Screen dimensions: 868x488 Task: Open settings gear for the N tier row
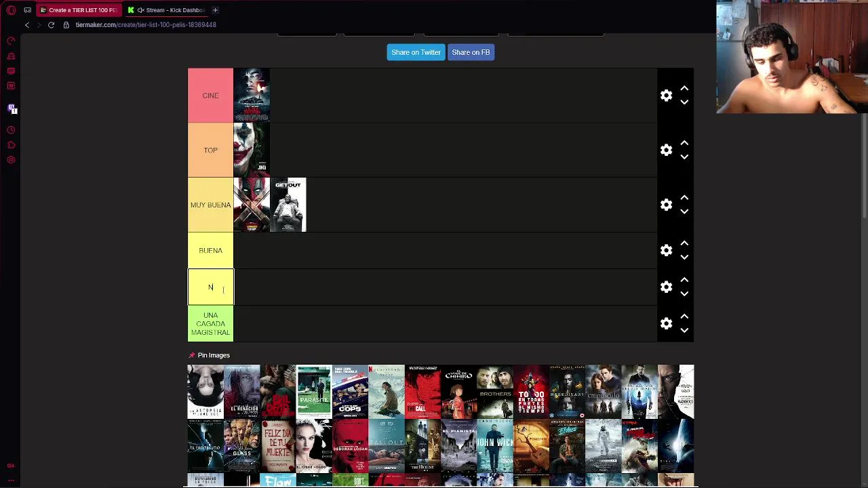point(666,287)
